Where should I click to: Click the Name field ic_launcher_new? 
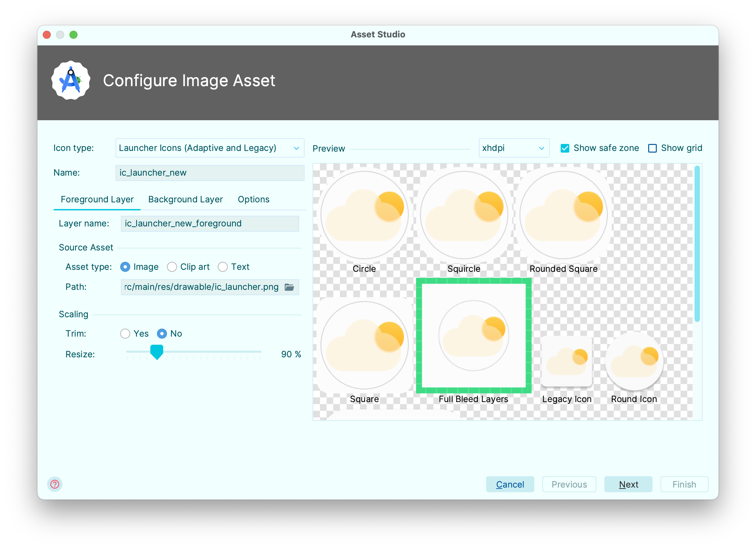(210, 173)
